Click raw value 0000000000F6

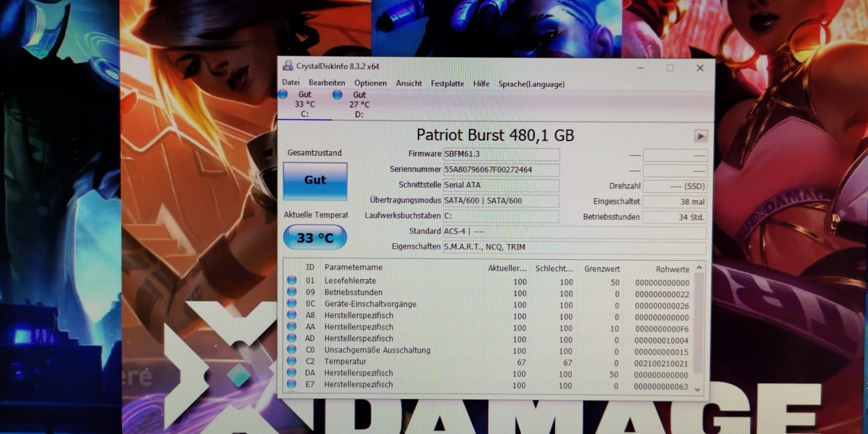[662, 329]
